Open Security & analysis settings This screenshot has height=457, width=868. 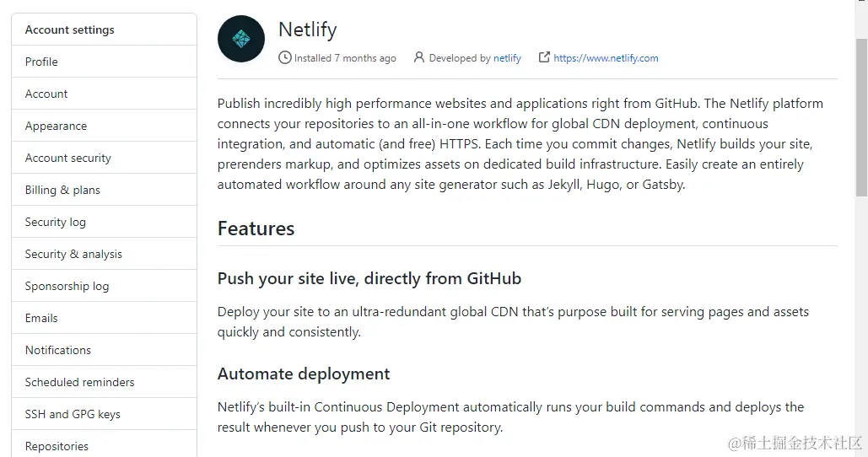[104, 254]
